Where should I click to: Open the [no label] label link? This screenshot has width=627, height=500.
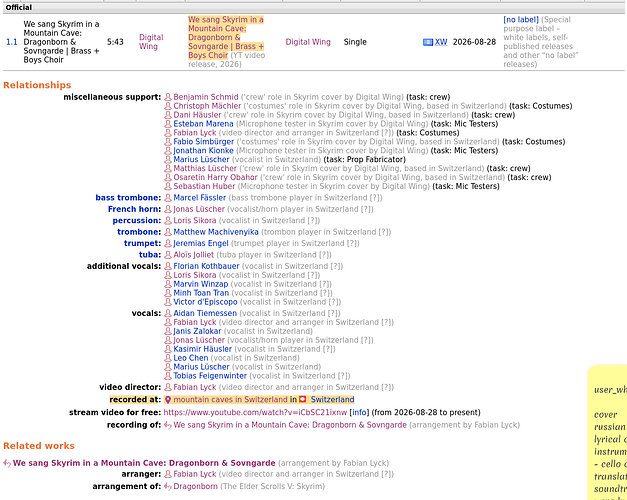(521, 20)
